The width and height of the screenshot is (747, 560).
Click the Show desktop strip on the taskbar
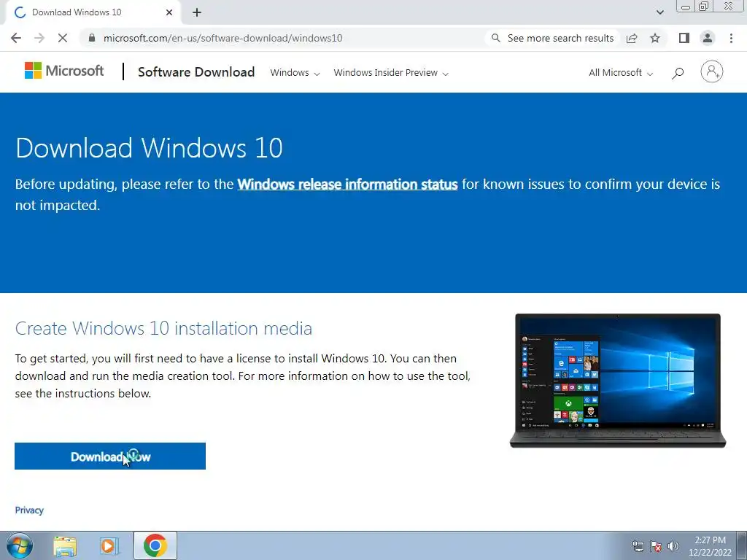pyautogui.click(x=742, y=545)
